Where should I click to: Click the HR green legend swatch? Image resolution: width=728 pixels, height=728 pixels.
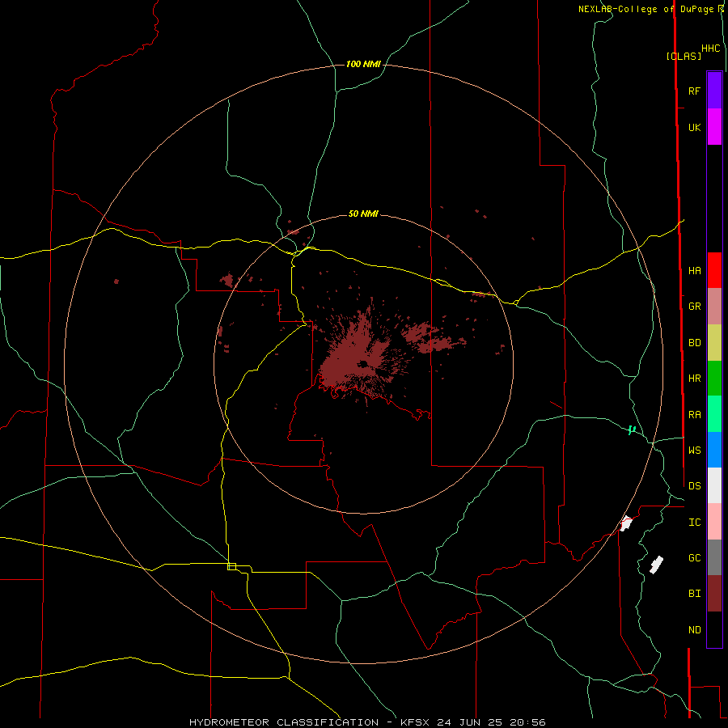click(714, 379)
